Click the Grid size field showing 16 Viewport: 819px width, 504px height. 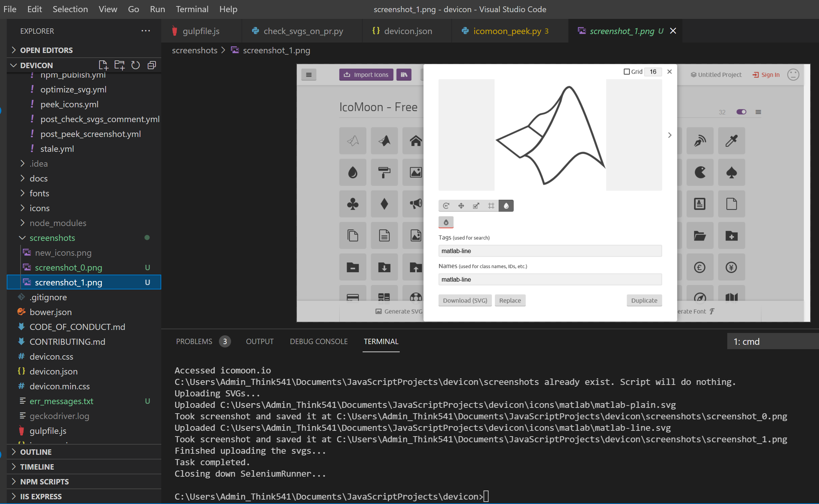tap(653, 72)
